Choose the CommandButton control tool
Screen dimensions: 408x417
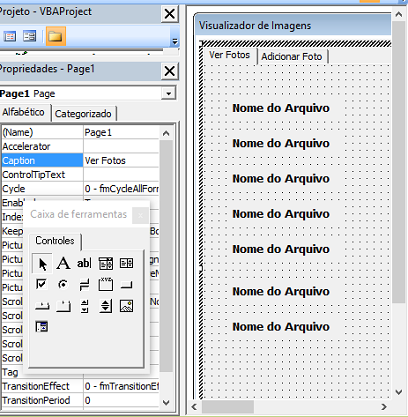coord(127,284)
